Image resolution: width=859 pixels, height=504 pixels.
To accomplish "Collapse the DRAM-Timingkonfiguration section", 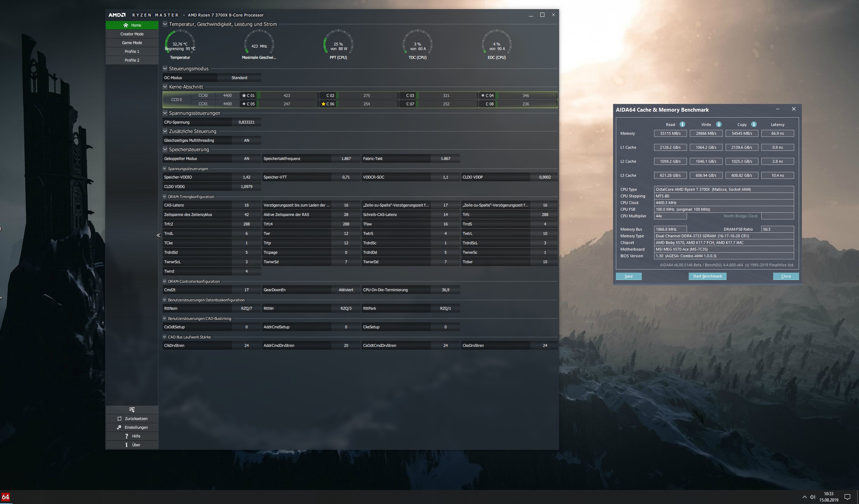I will pyautogui.click(x=165, y=197).
